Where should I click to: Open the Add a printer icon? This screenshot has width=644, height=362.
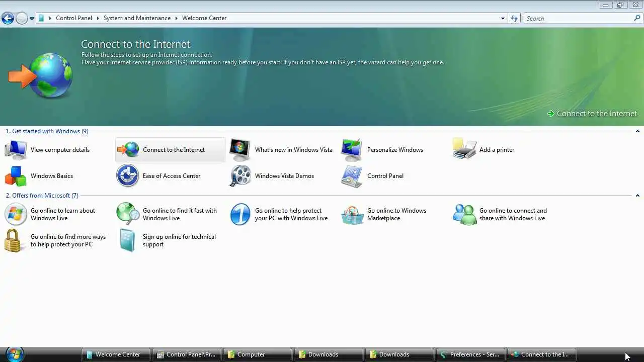[x=464, y=150]
